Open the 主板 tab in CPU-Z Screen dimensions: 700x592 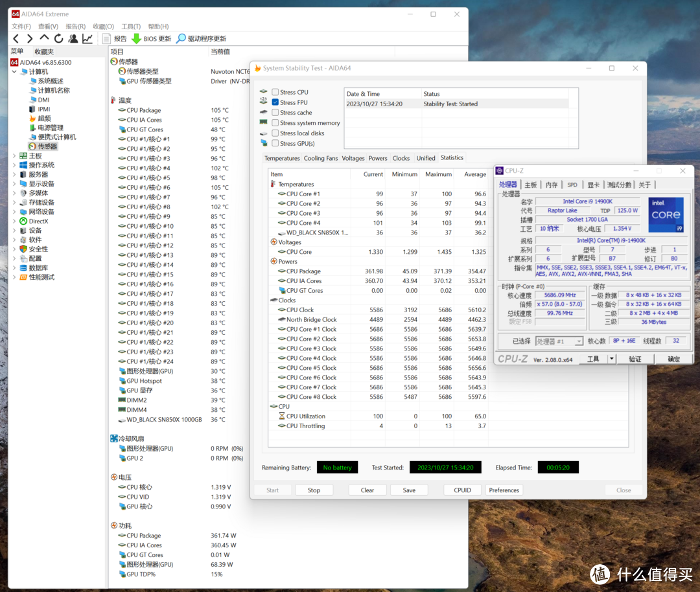531,185
